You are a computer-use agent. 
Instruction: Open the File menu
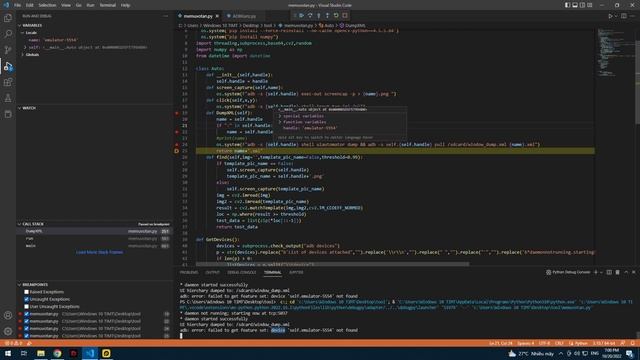(x=18, y=5)
